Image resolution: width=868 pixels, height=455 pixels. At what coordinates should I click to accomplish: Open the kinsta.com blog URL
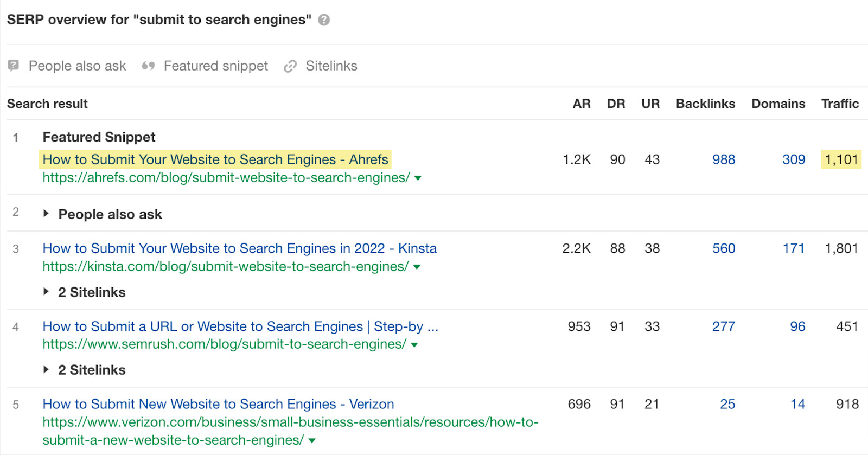(x=226, y=266)
